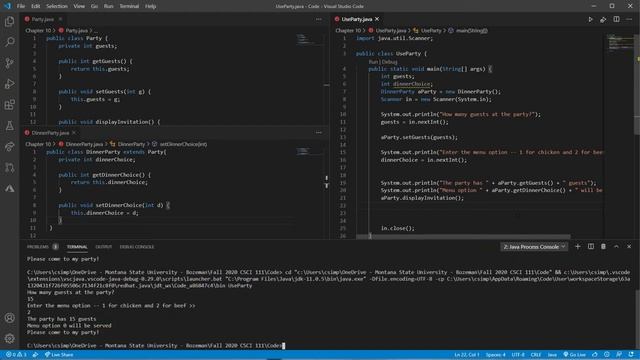This screenshot has height=360, width=640.
Task: Click the UseParty.java minimap
Action: coord(620,43)
